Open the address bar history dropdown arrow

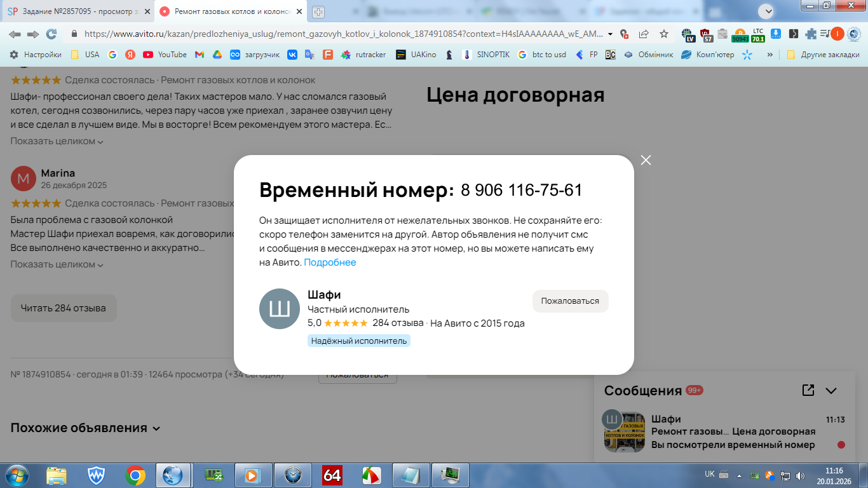pos(611,34)
